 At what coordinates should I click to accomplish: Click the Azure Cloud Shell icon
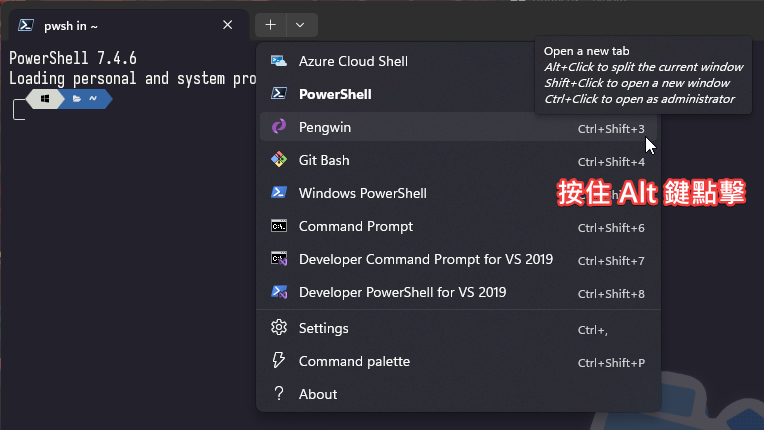click(279, 61)
